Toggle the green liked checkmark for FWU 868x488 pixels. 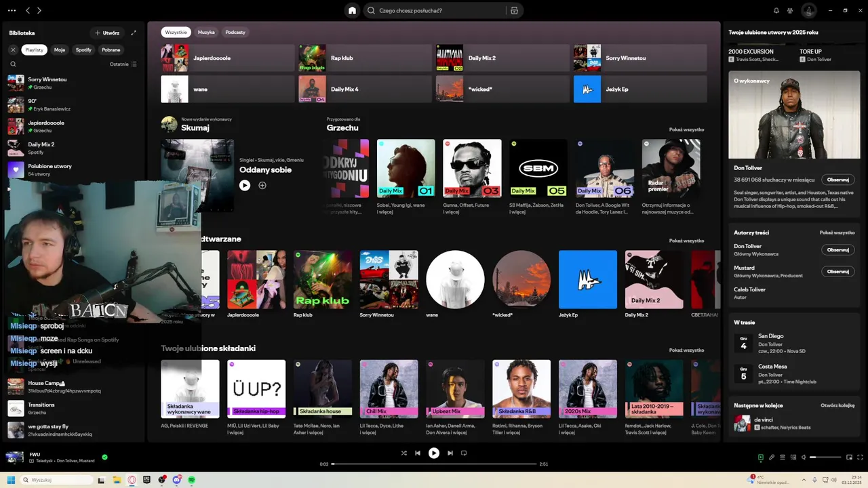104,457
